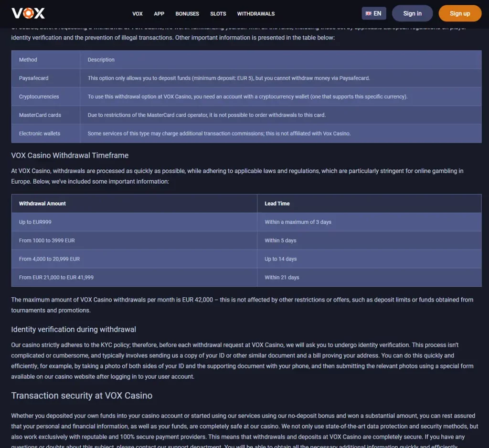The width and height of the screenshot is (489, 448).
Task: Click the Transaction security at VOX Casino heading
Action: click(x=82, y=396)
